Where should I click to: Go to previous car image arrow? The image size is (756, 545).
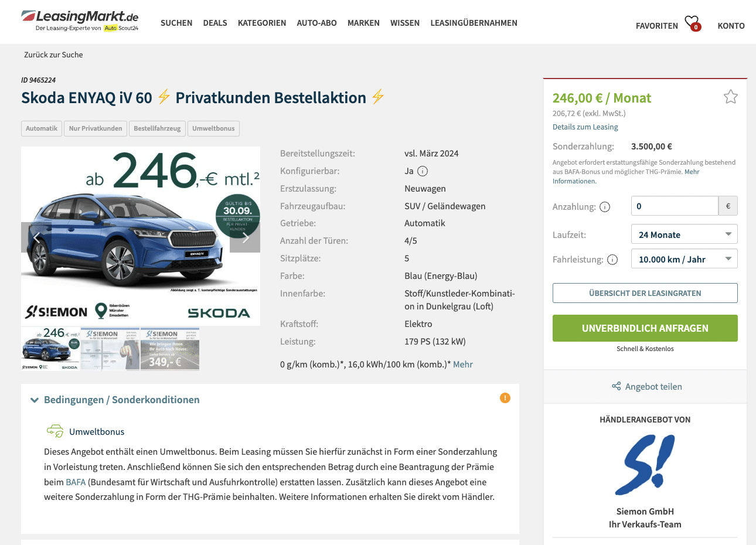click(x=36, y=237)
